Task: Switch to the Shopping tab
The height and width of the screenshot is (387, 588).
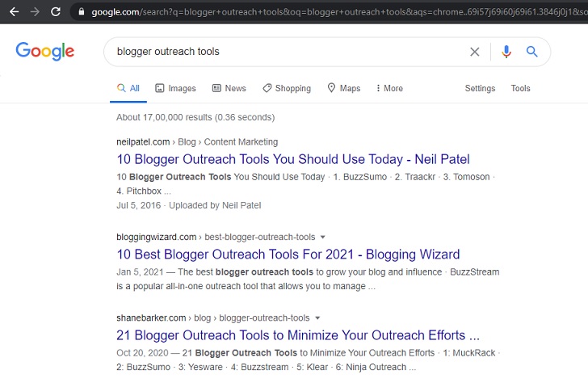Action: coord(287,89)
